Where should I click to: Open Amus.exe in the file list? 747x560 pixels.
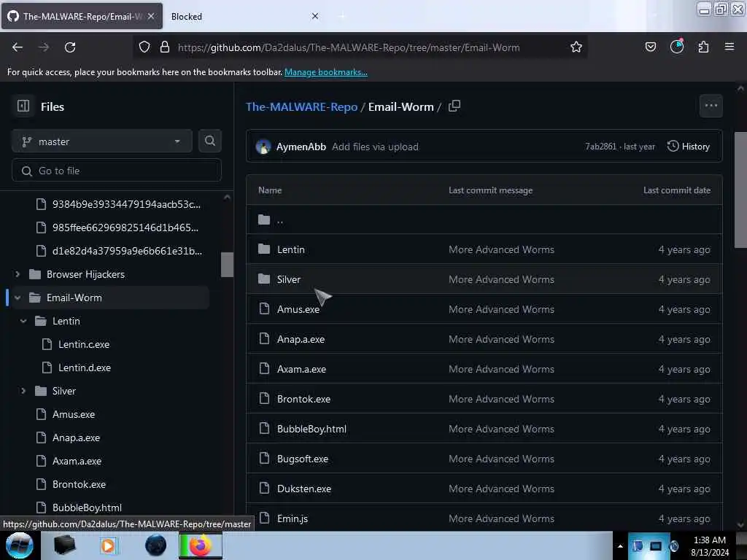tap(298, 309)
